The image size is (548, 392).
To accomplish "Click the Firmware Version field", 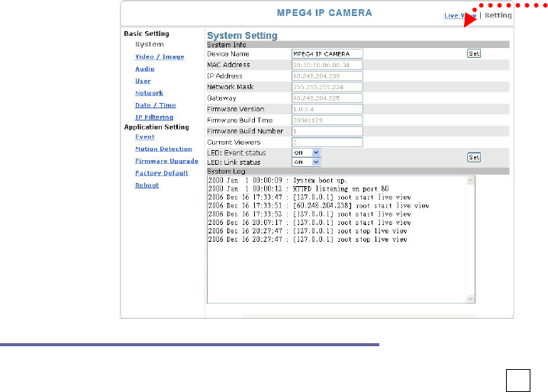I will click(x=327, y=109).
